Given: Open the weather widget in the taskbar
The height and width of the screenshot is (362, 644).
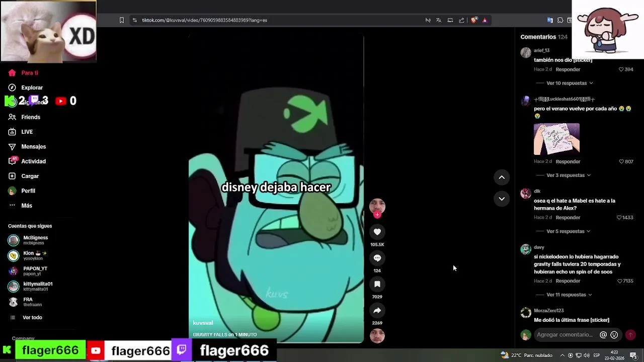Looking at the screenshot, I should (x=526, y=355).
